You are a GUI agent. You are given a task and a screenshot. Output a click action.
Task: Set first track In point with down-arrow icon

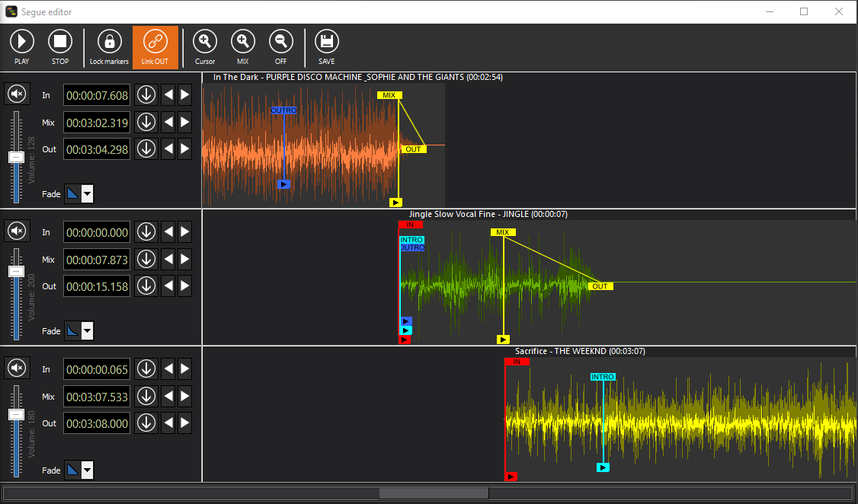146,95
